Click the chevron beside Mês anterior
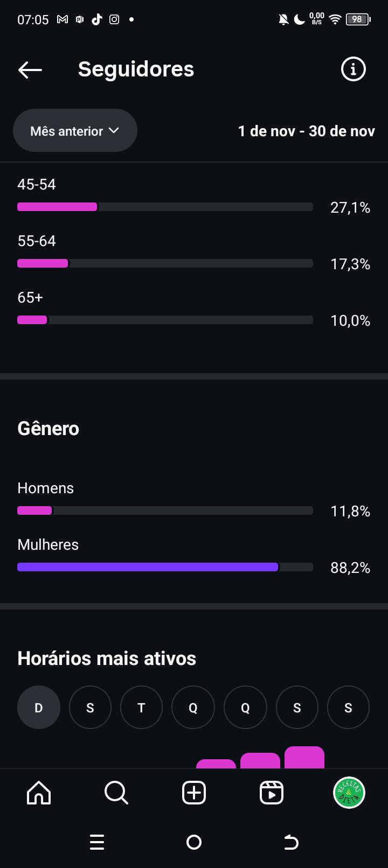Image resolution: width=388 pixels, height=868 pixels. [x=114, y=130]
